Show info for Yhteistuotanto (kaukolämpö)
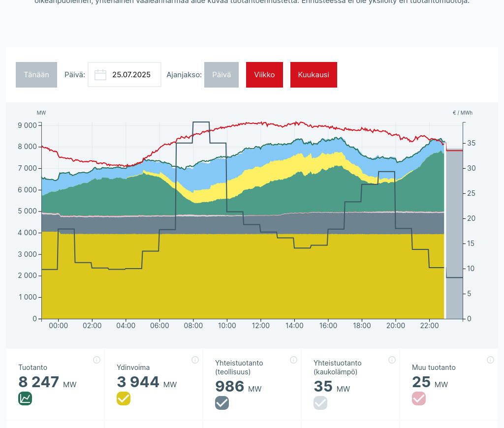 392,360
